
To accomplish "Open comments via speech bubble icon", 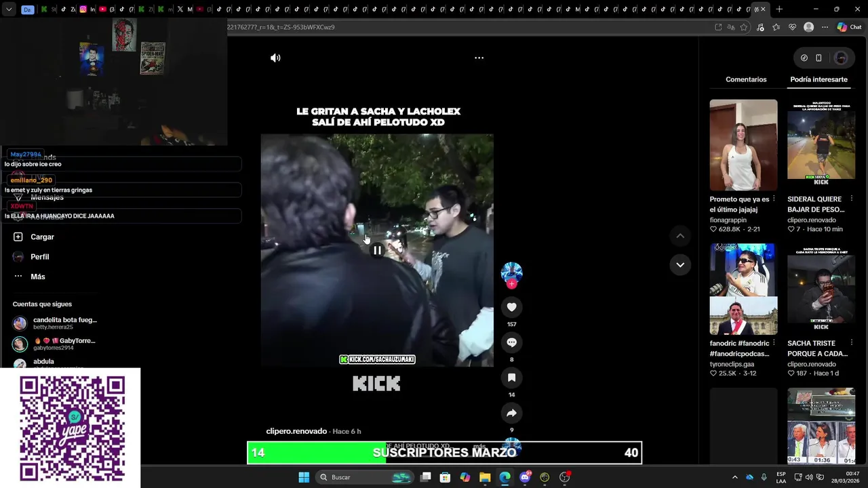I will [511, 342].
